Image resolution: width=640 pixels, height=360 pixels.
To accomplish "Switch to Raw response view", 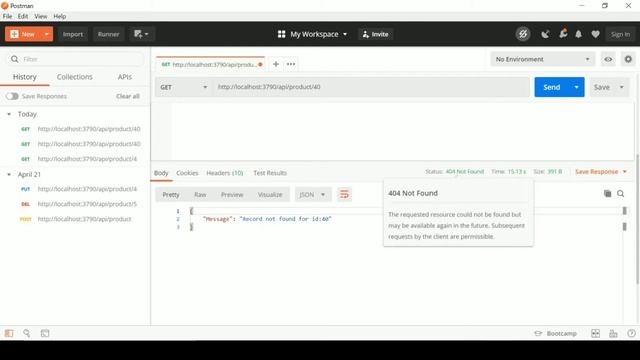I will (200, 195).
